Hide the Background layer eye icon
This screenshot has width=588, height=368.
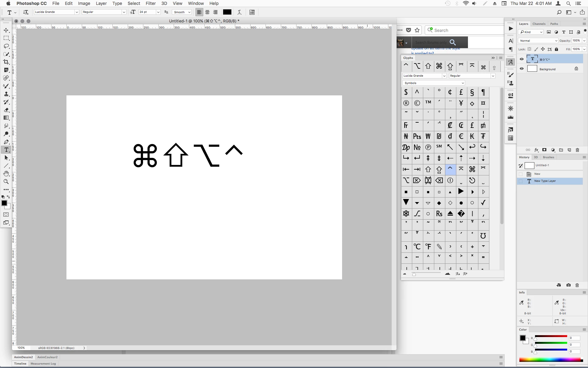coord(522,69)
